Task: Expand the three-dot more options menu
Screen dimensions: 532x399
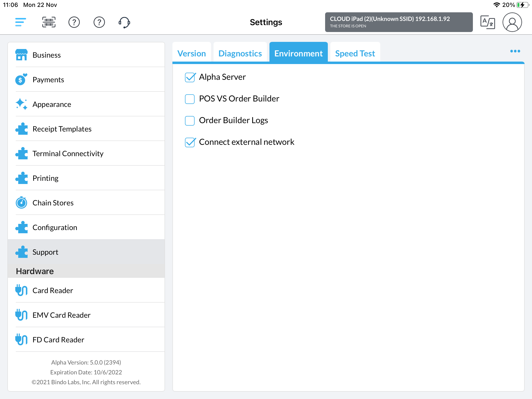Action: [515, 51]
